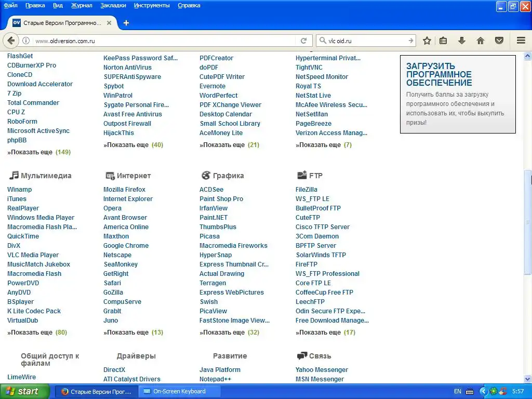The height and width of the screenshot is (399, 532).
Task: Open the Winamp link
Action: pyautogui.click(x=19, y=189)
